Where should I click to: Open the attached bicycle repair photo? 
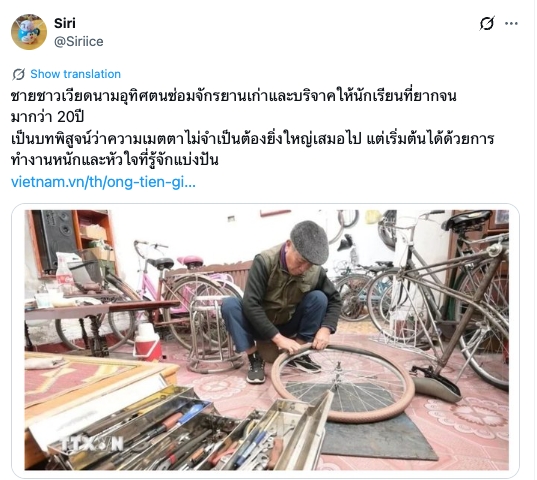(x=266, y=340)
